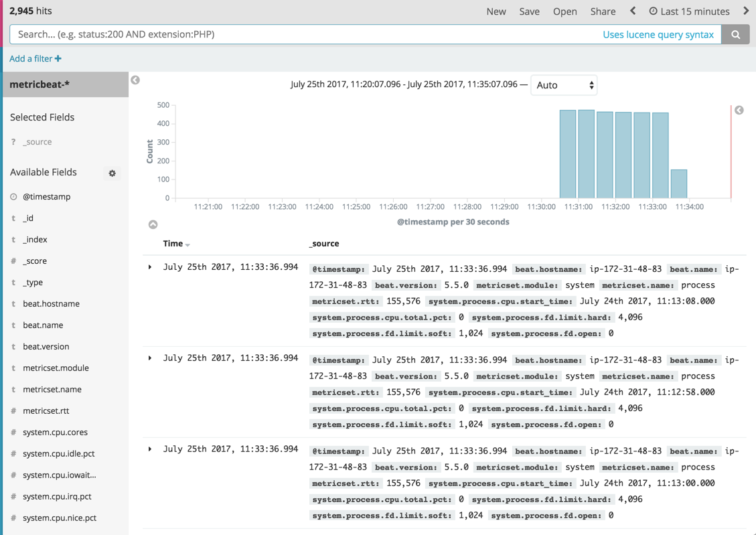This screenshot has width=756, height=535.
Task: Click the previous time range arrow
Action: pos(633,11)
